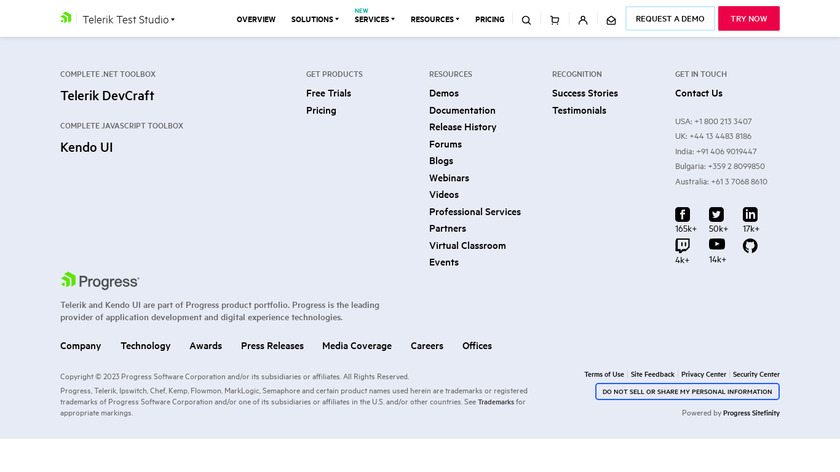Click the USA phone number
This screenshot has width=840, height=472.
723,122
